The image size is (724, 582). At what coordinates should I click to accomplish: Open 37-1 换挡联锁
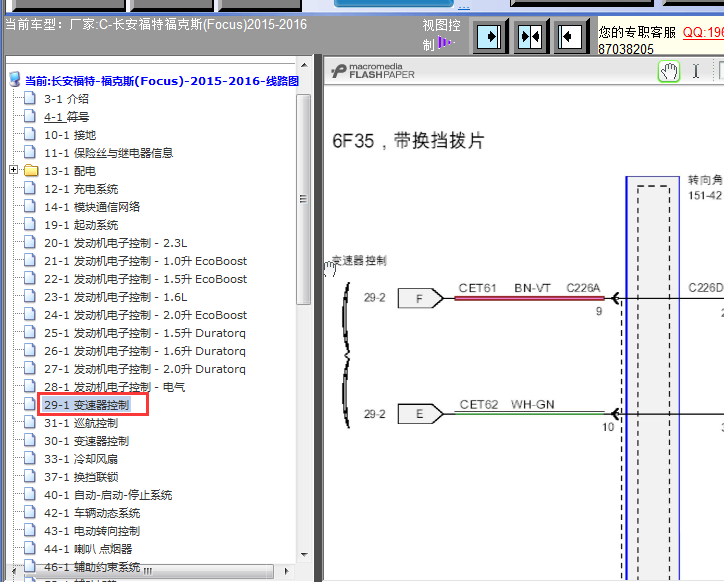[81, 477]
